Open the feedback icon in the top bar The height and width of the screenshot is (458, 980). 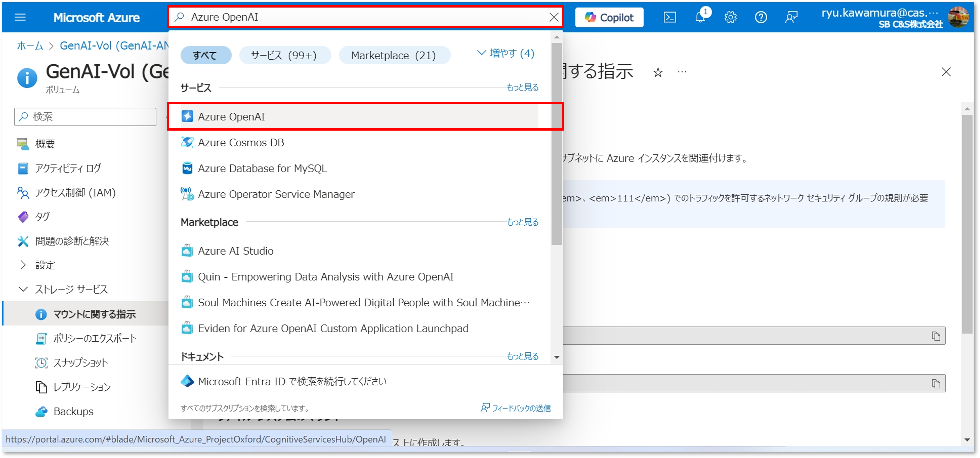(x=791, y=17)
